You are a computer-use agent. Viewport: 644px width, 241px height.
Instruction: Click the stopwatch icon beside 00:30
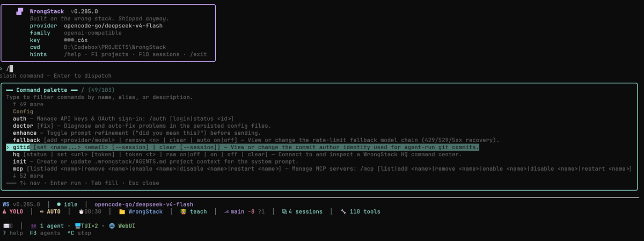81,211
